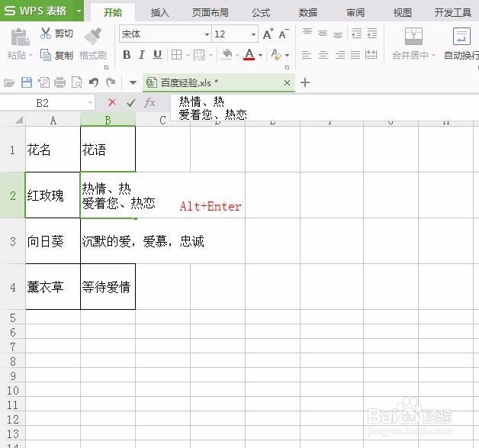Align text to top
Image resolution: width=479 pixels, height=448 pixels.
tap(307, 32)
